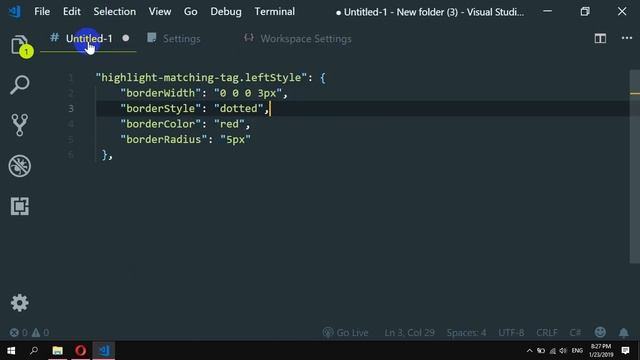Viewport: 640px width, 360px height.
Task: Open the Windows Start menu
Action: [11, 350]
